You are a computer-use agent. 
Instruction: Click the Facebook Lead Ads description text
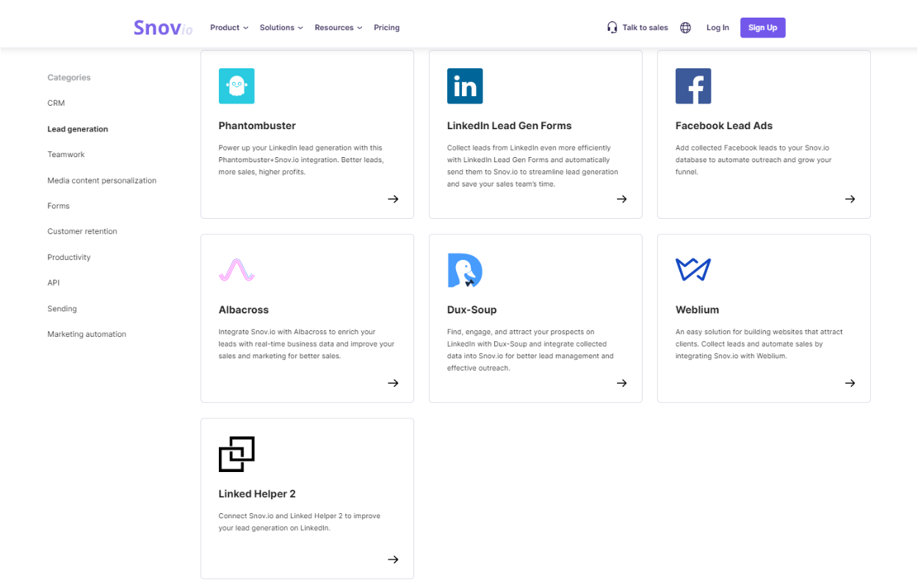tap(753, 160)
